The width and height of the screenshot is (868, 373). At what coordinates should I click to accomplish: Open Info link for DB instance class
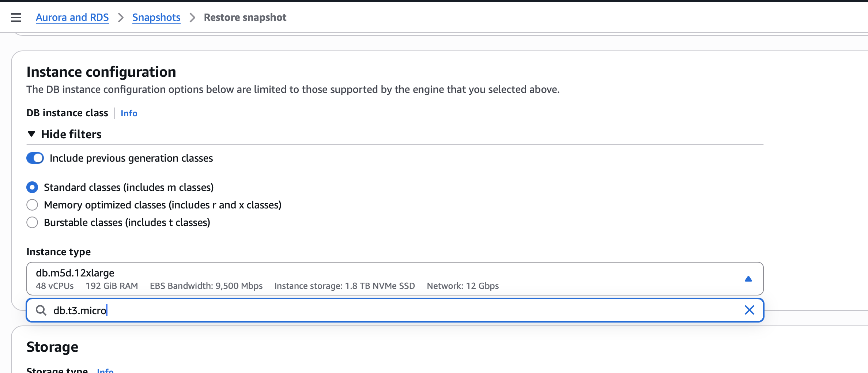129,113
